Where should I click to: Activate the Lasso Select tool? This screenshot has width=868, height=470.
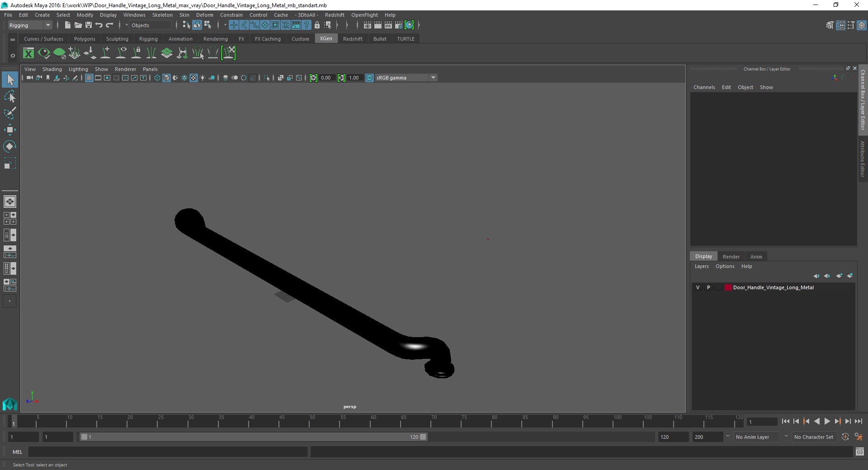point(10,96)
